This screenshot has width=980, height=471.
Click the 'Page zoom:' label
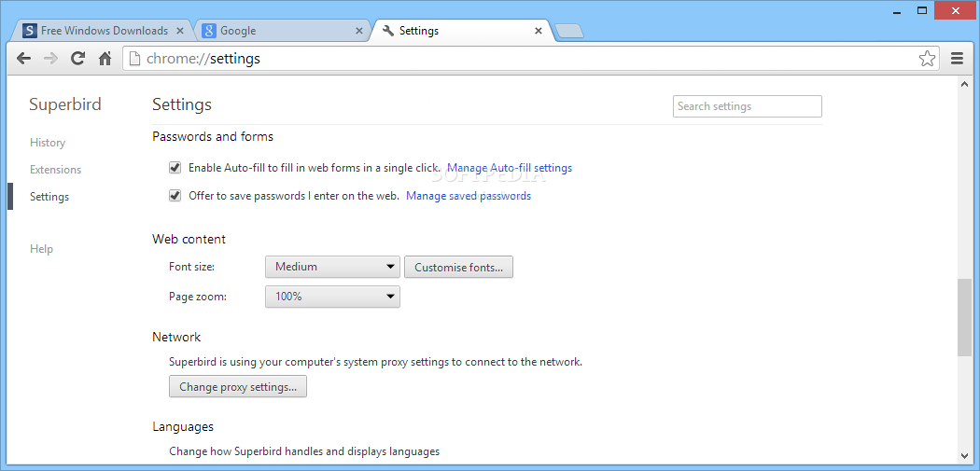198,297
